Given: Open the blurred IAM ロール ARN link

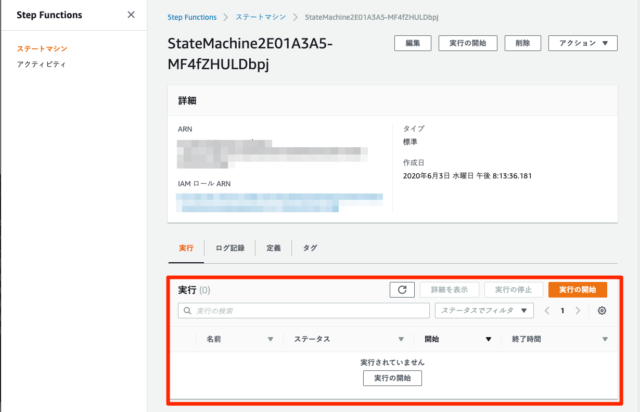Looking at the screenshot, I should click(x=279, y=203).
